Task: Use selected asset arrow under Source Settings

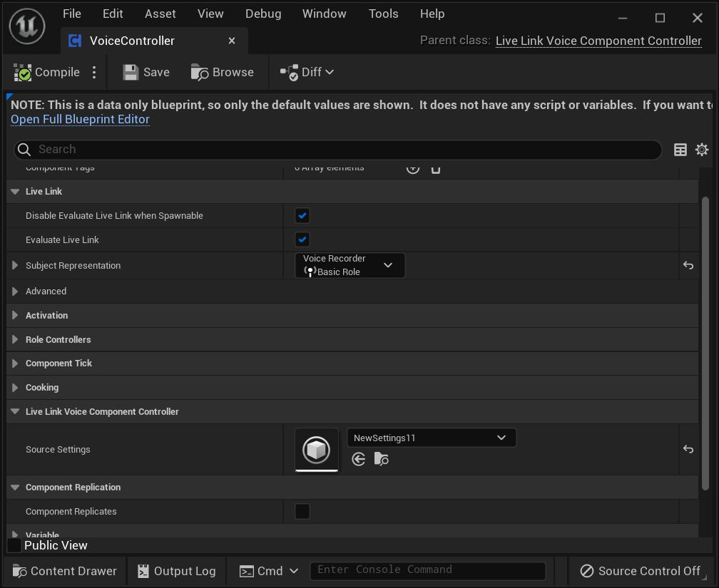Action: pyautogui.click(x=358, y=459)
